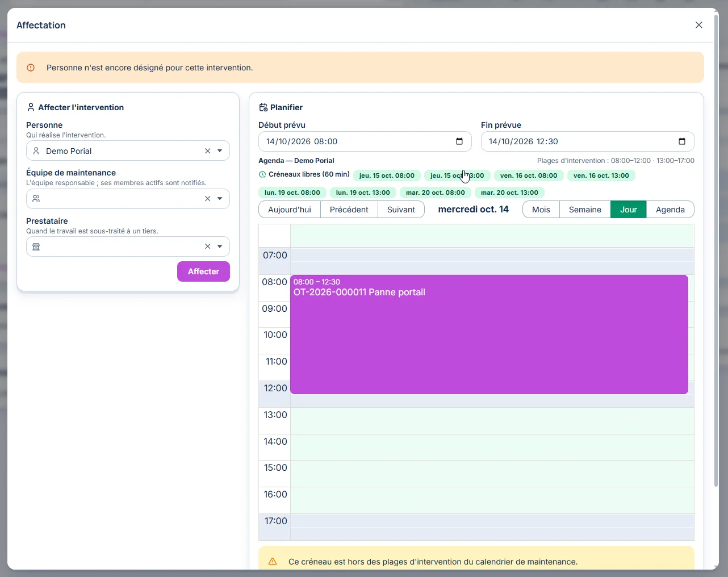Select the Jour calendar view
728x577 pixels.
point(629,210)
